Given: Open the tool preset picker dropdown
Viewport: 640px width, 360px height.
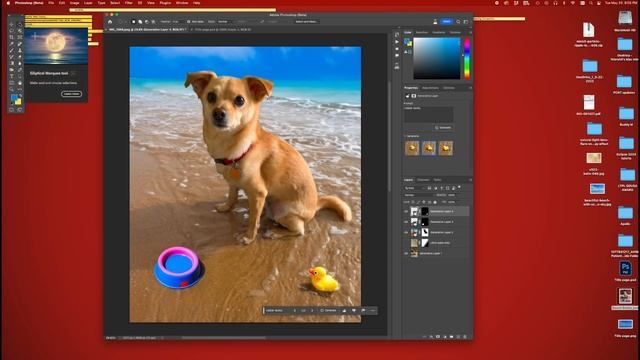Looking at the screenshot, I should pos(120,22).
